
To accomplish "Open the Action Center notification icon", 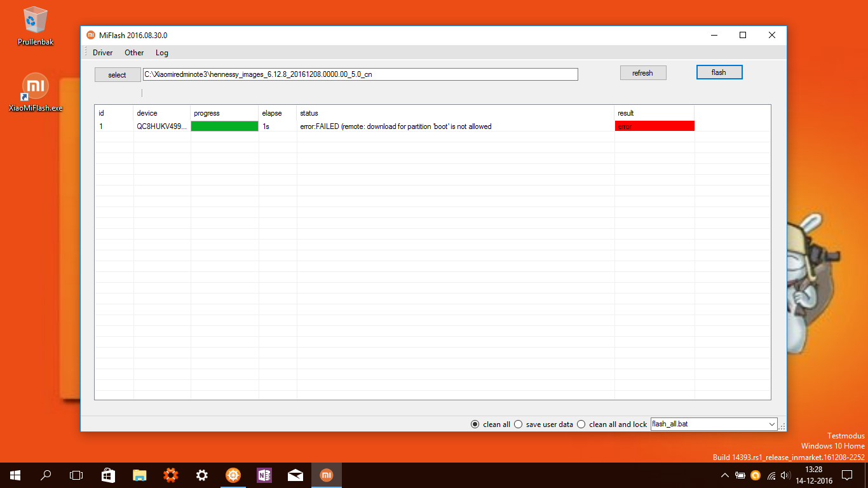I will point(846,475).
